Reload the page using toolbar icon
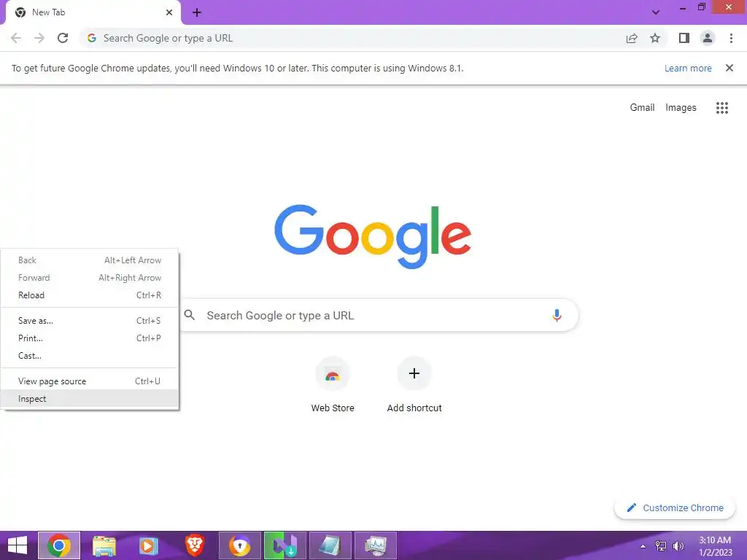This screenshot has width=747, height=560. tap(63, 38)
